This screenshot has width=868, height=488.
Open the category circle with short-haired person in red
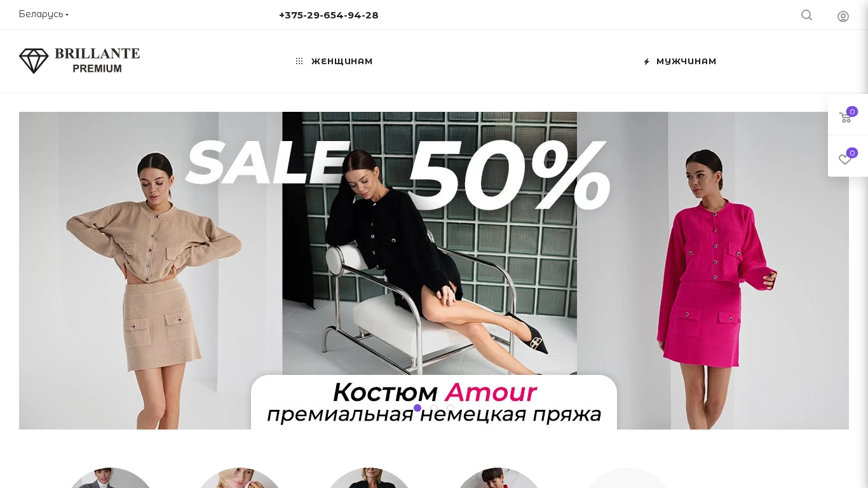[499, 478]
